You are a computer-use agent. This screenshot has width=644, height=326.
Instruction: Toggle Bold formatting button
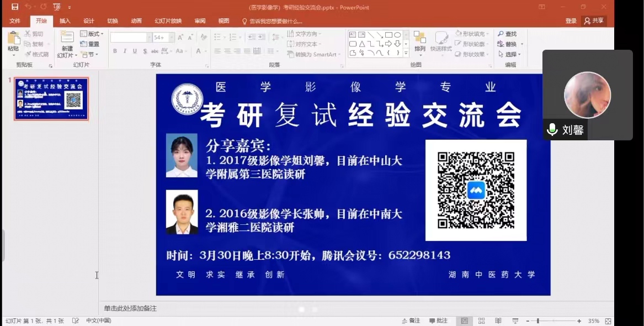(x=115, y=51)
